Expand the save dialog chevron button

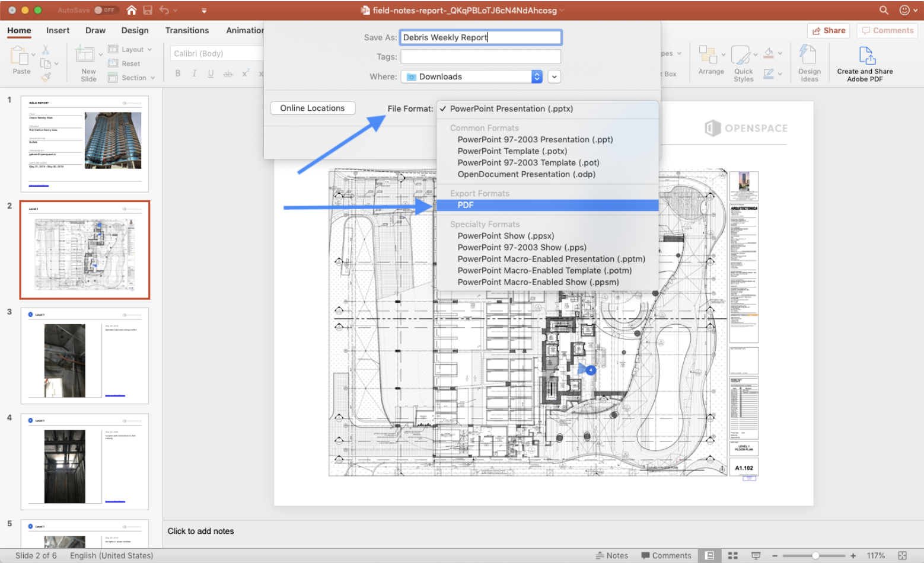pos(554,76)
